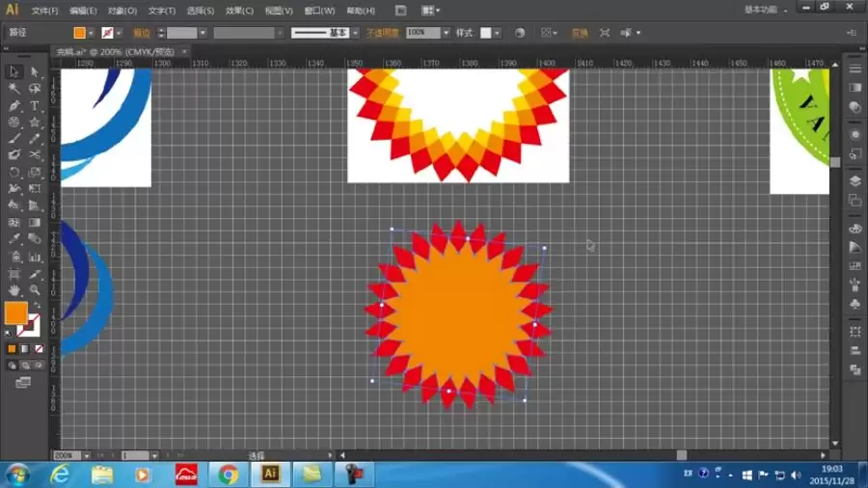
Task: Select the Pencil tool
Action: coord(35,138)
